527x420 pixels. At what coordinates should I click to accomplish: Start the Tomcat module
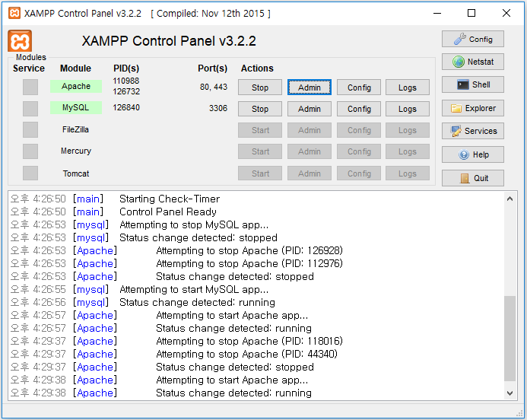[260, 173]
